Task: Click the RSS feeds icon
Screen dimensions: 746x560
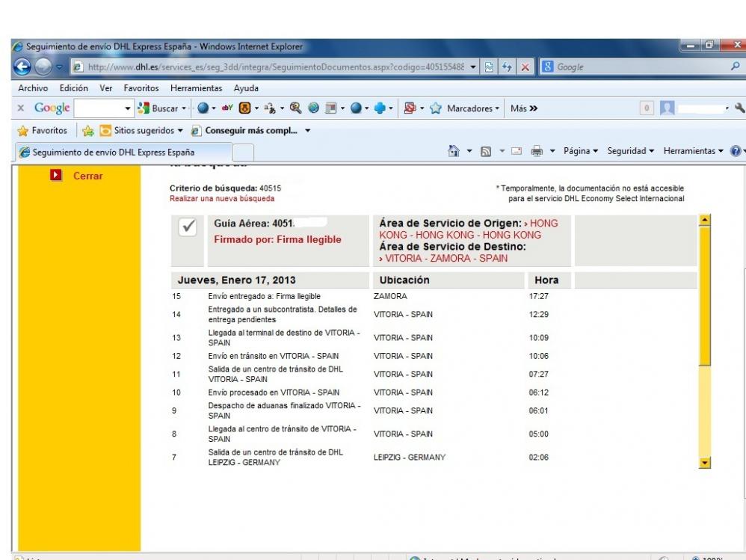Action: click(x=486, y=151)
